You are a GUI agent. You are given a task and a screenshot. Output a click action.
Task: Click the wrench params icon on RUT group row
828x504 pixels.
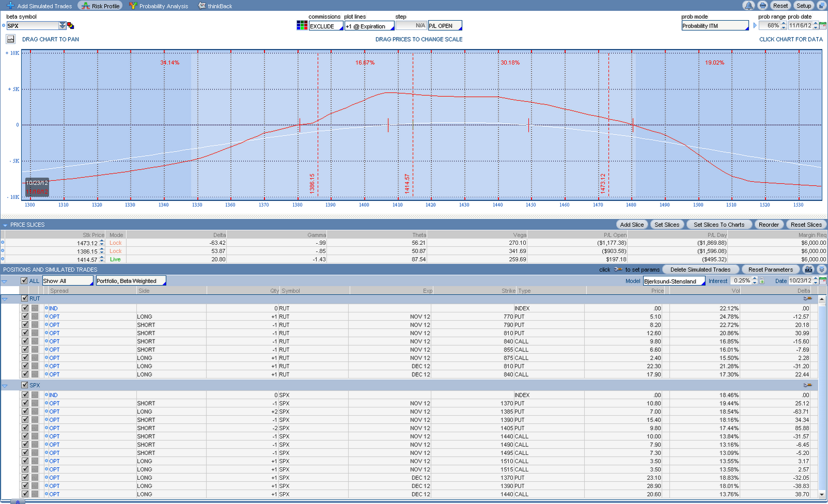click(x=807, y=299)
